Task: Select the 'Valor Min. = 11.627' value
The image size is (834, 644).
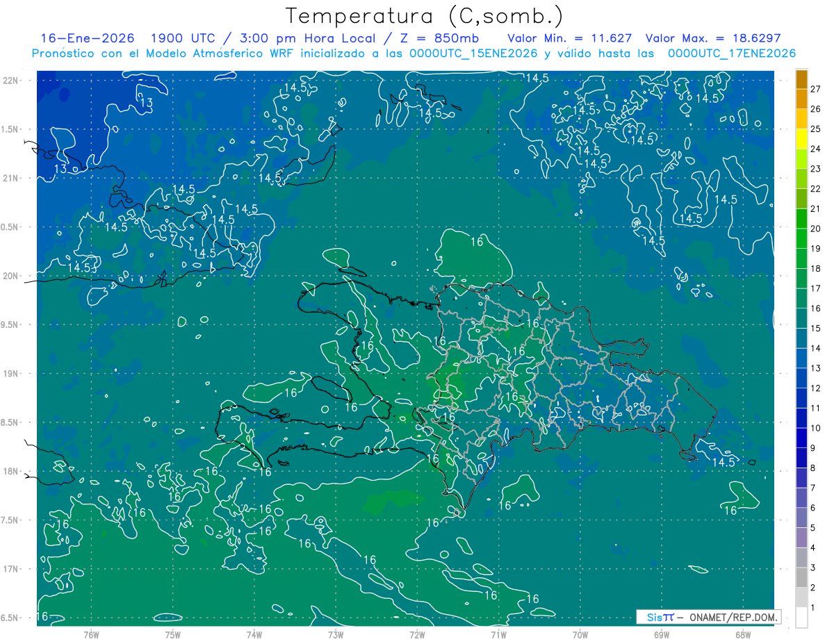Action: click(x=569, y=38)
